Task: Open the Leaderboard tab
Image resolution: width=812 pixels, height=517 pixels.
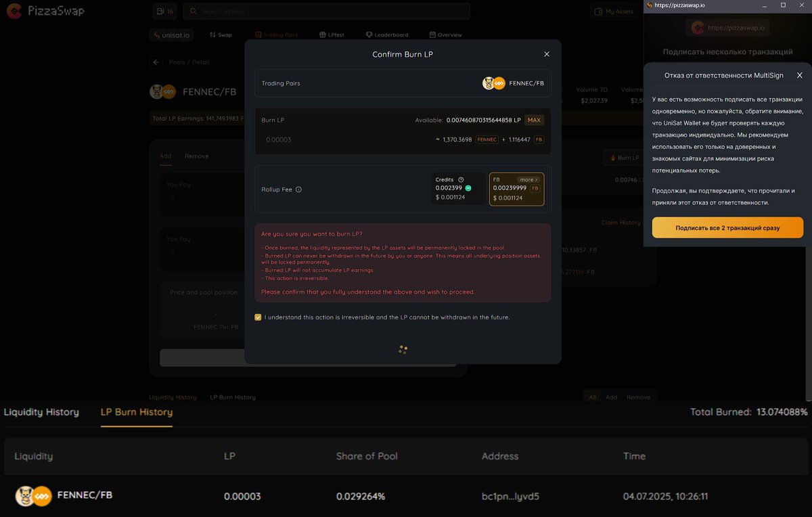Action: 387,35
